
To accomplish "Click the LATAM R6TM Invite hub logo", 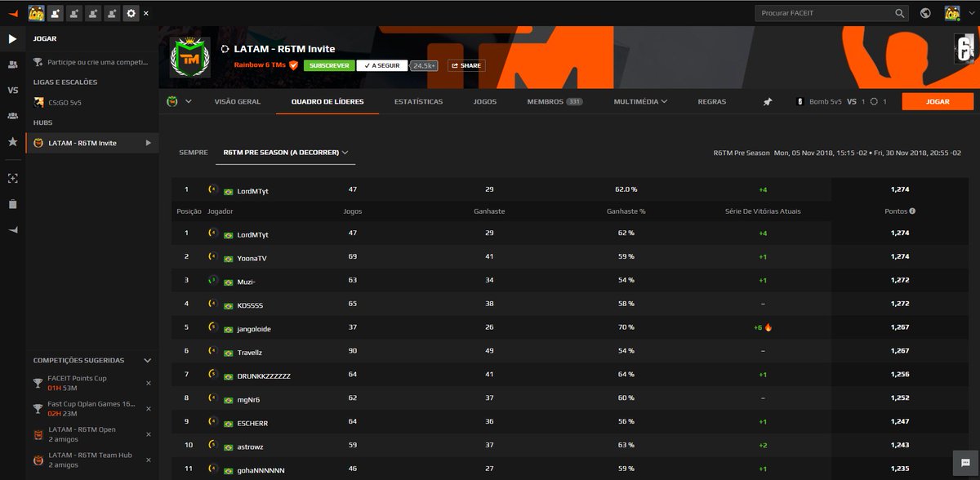I will point(189,57).
